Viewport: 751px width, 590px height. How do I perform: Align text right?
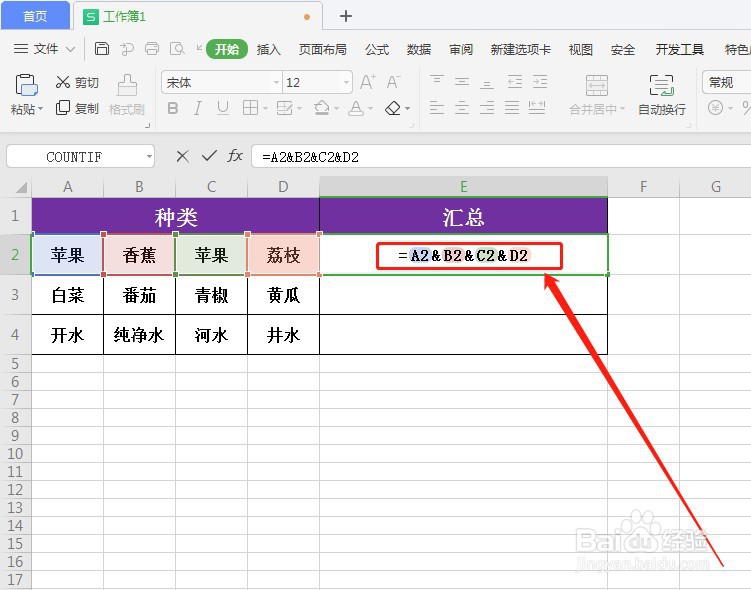[x=487, y=108]
